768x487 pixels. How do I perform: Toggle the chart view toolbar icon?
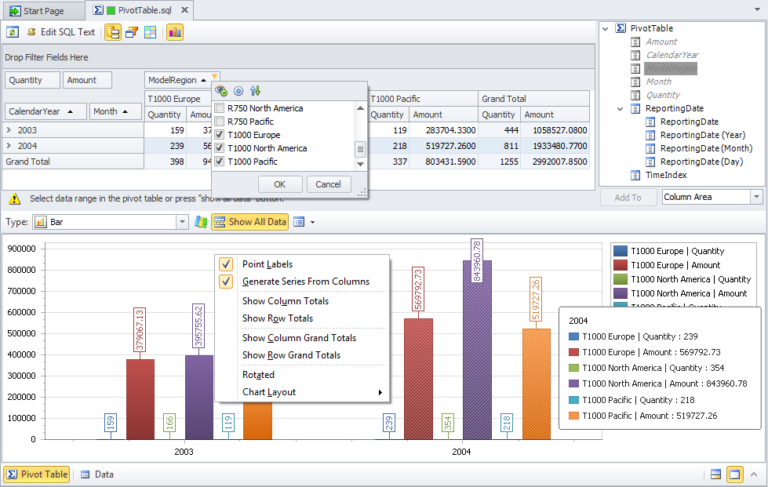point(175,32)
